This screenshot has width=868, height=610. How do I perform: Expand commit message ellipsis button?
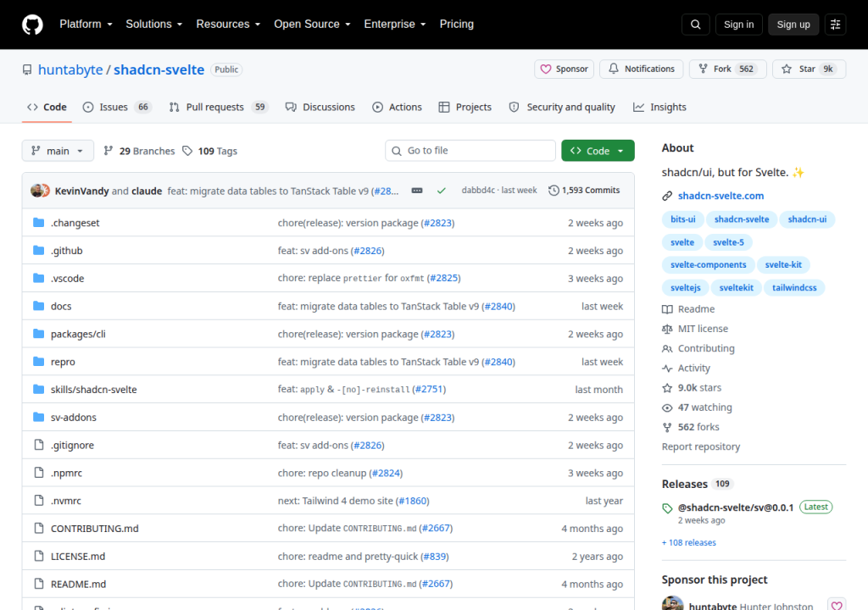(417, 191)
